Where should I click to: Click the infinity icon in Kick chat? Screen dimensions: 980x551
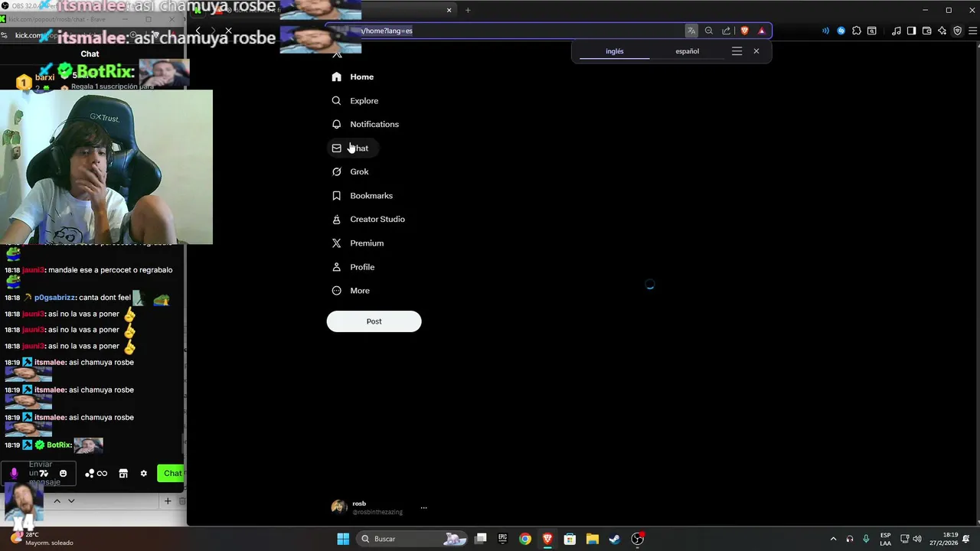click(102, 473)
